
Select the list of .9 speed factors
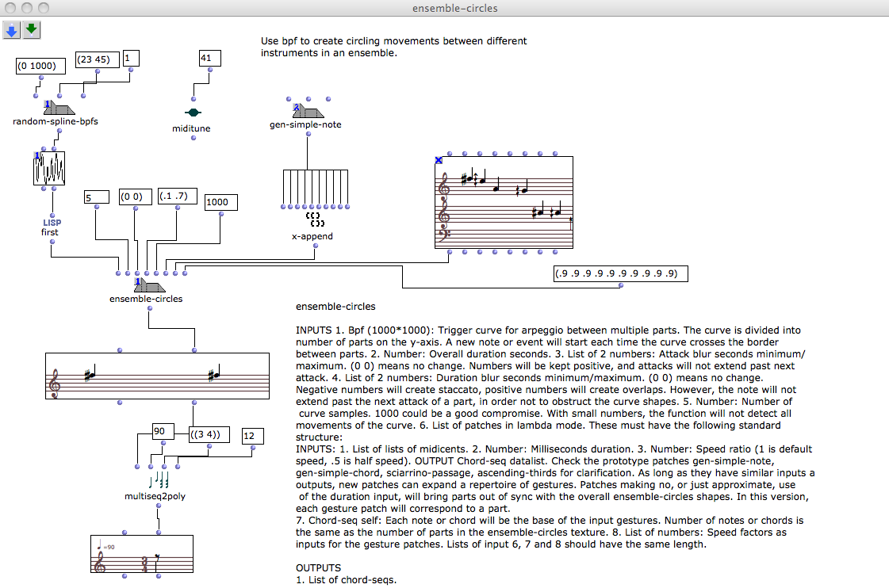[x=620, y=273]
